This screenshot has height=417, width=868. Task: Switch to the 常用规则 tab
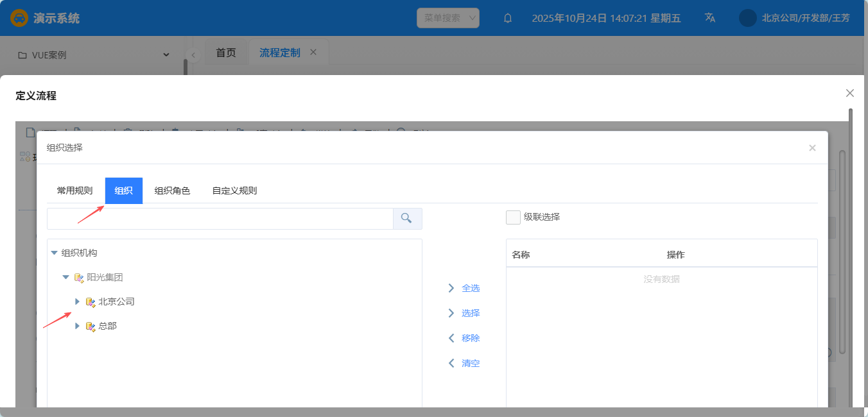pos(74,191)
